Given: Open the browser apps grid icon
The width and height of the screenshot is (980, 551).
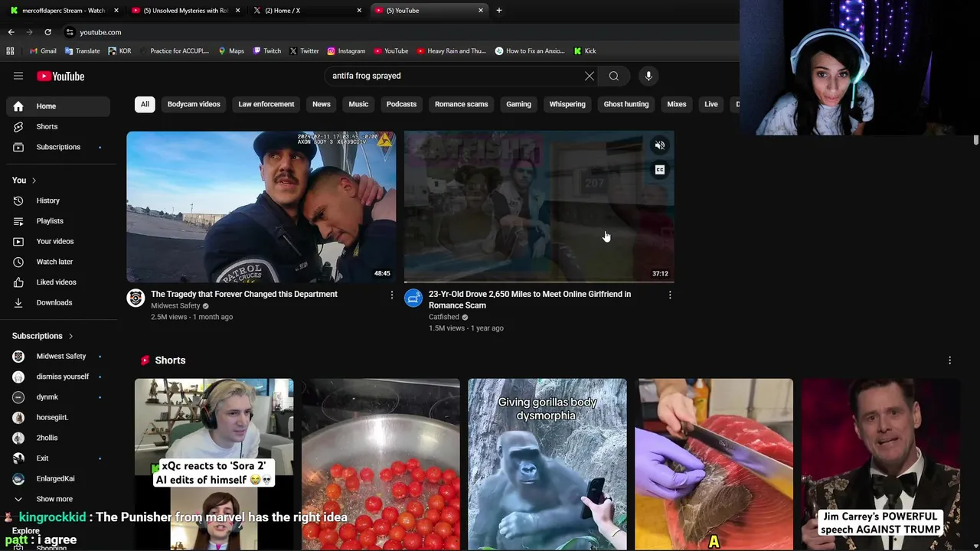Looking at the screenshot, I should (10, 51).
